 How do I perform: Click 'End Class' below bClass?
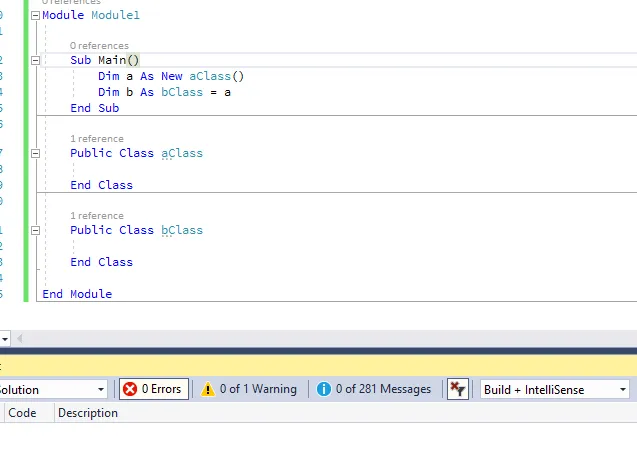pos(102,262)
